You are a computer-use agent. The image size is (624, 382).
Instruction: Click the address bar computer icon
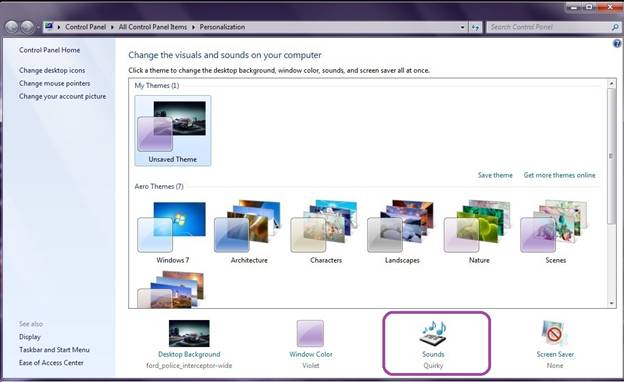[x=49, y=27]
